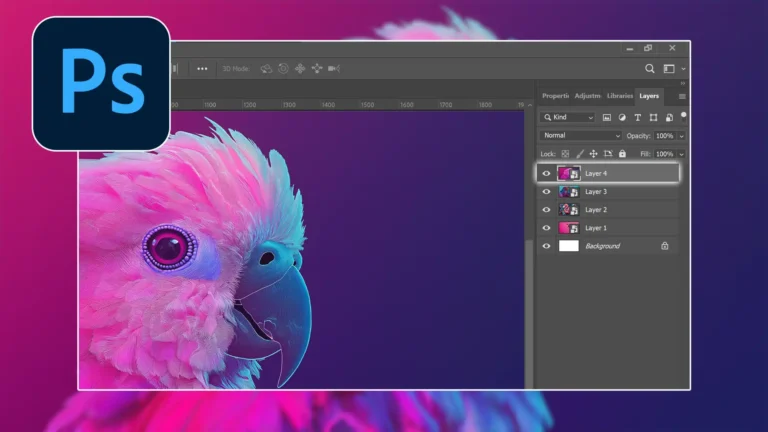Click the '3D Mode:' label
This screenshot has height=432, width=768.
tap(236, 69)
